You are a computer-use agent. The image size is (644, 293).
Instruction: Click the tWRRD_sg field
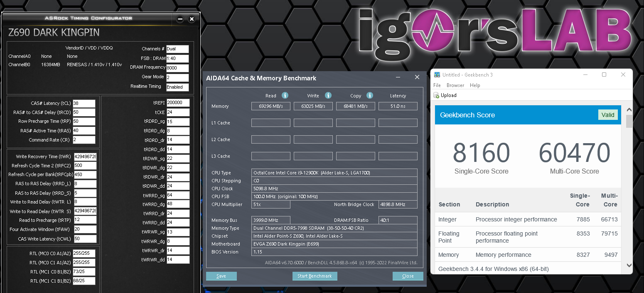(x=178, y=195)
